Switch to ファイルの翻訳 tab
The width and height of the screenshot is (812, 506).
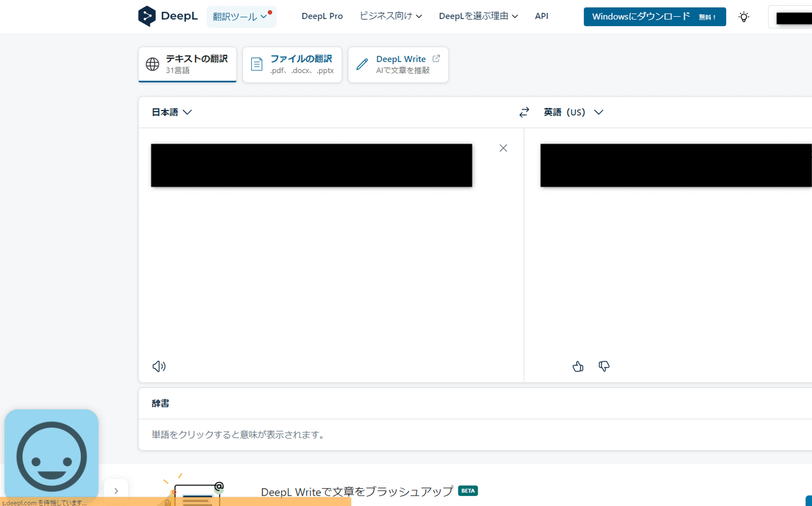[x=292, y=65]
